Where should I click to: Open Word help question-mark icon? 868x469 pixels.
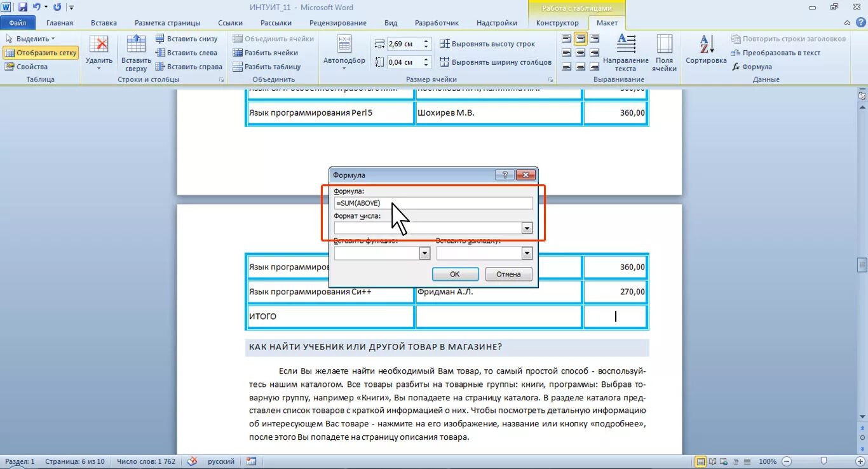click(860, 23)
